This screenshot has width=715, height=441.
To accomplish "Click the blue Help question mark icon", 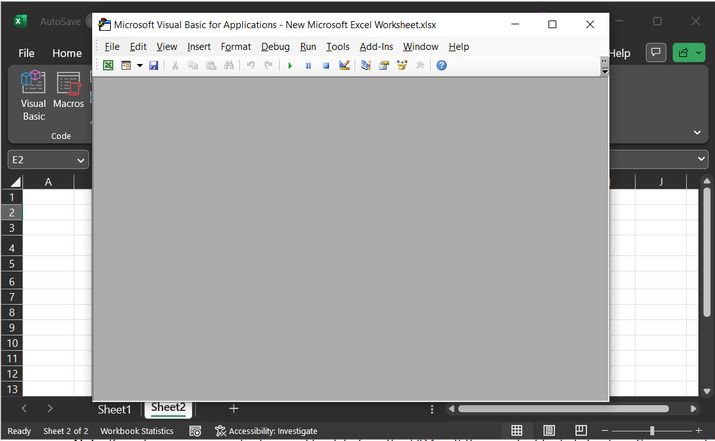I will pyautogui.click(x=441, y=65).
